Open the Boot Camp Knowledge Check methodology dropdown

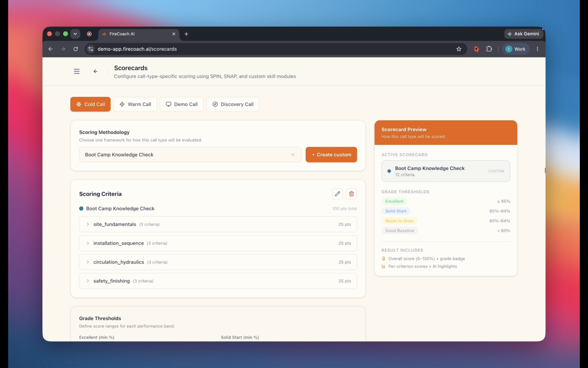(x=190, y=155)
